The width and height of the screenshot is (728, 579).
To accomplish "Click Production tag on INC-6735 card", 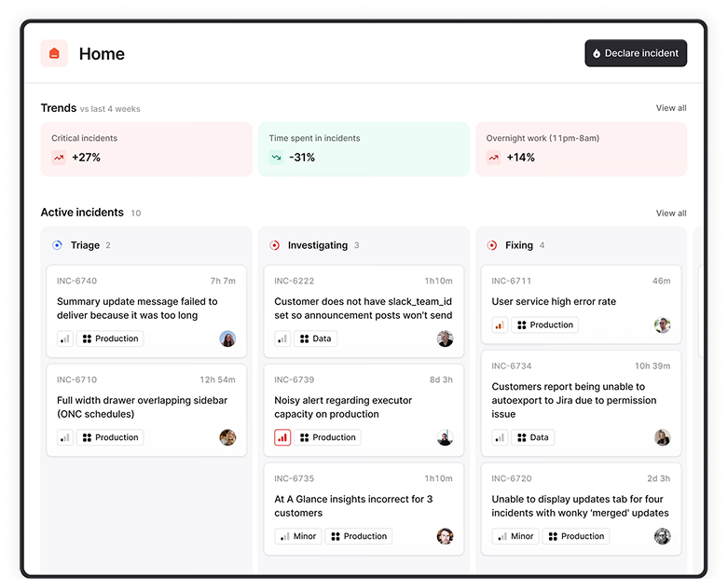I will [x=359, y=536].
